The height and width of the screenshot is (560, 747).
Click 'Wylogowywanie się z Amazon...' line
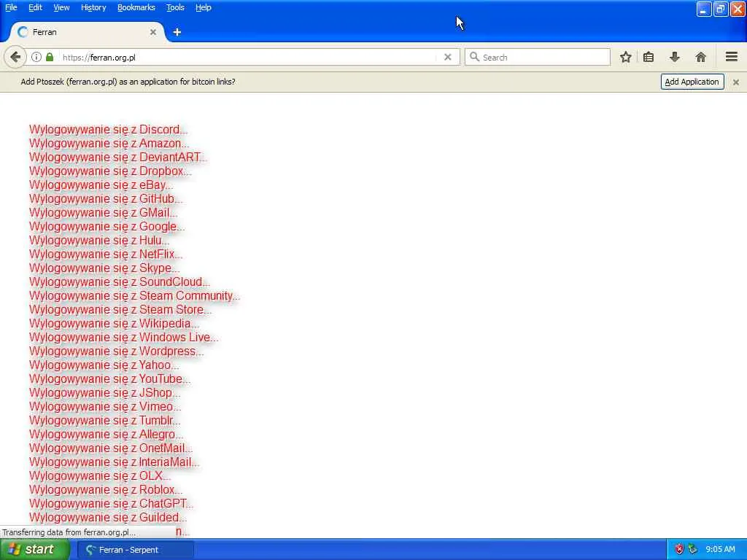point(109,144)
